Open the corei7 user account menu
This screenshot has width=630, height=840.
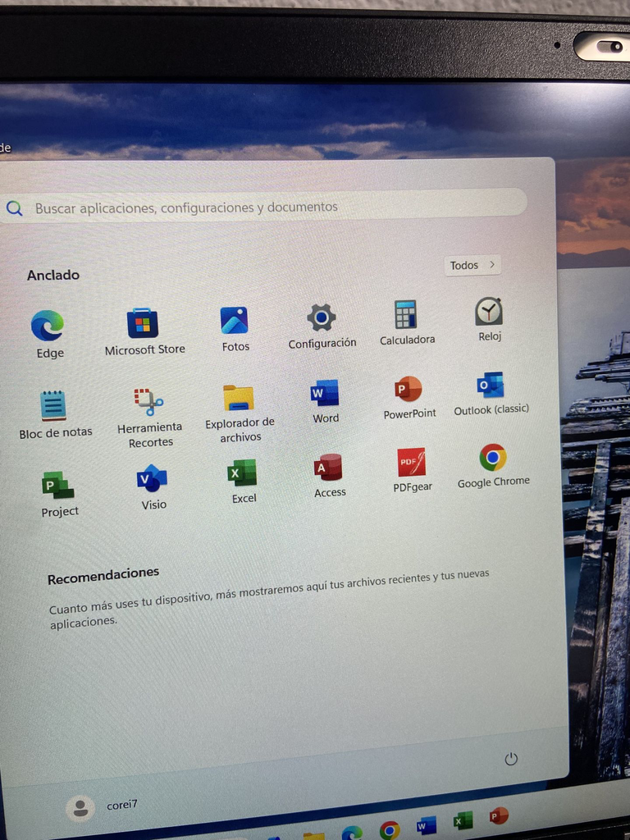(x=102, y=806)
